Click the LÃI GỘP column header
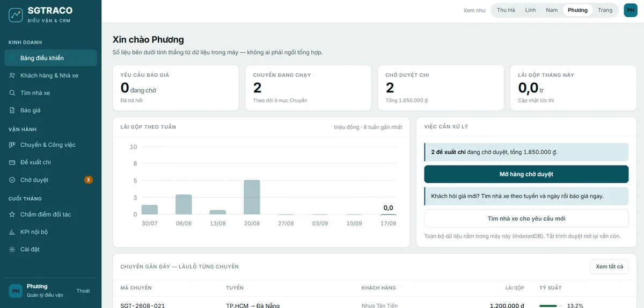Image resolution: width=644 pixels, height=308 pixels. click(x=515, y=288)
